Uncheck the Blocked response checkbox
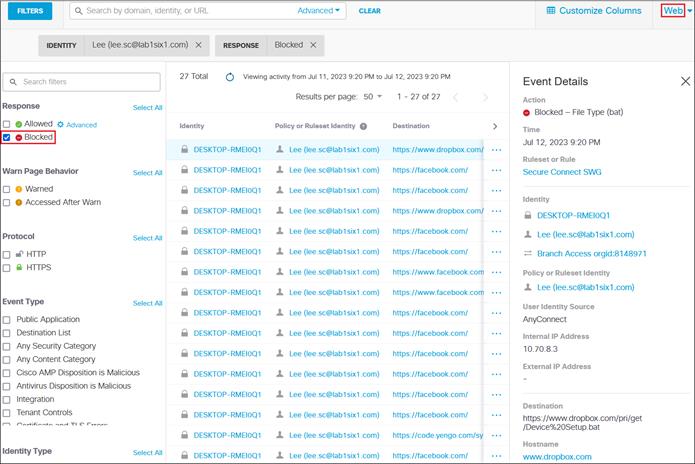This screenshot has width=695, height=464. pos(6,137)
